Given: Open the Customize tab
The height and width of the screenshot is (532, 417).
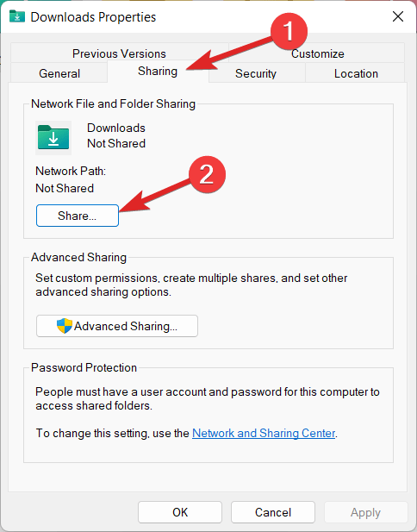Looking at the screenshot, I should (317, 53).
